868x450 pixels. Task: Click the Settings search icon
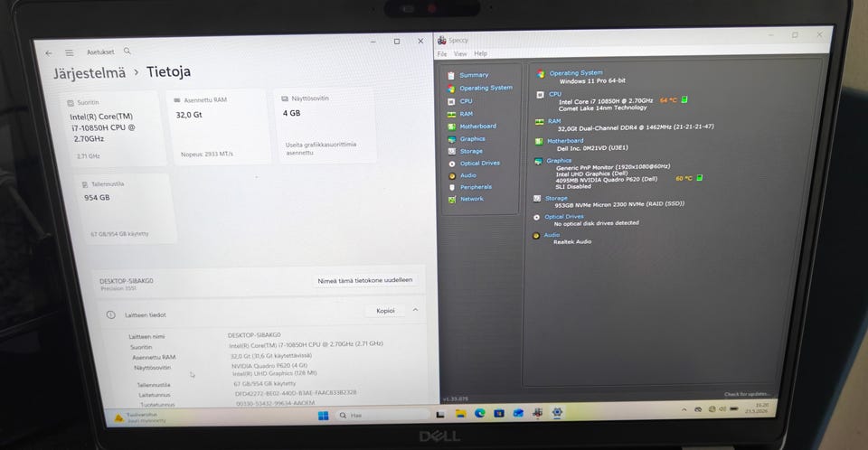coord(127,51)
